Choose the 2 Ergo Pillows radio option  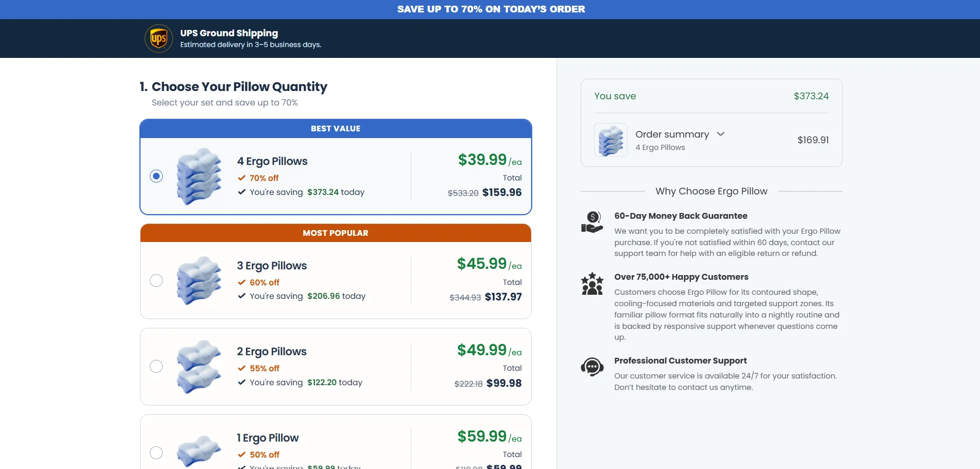156,366
